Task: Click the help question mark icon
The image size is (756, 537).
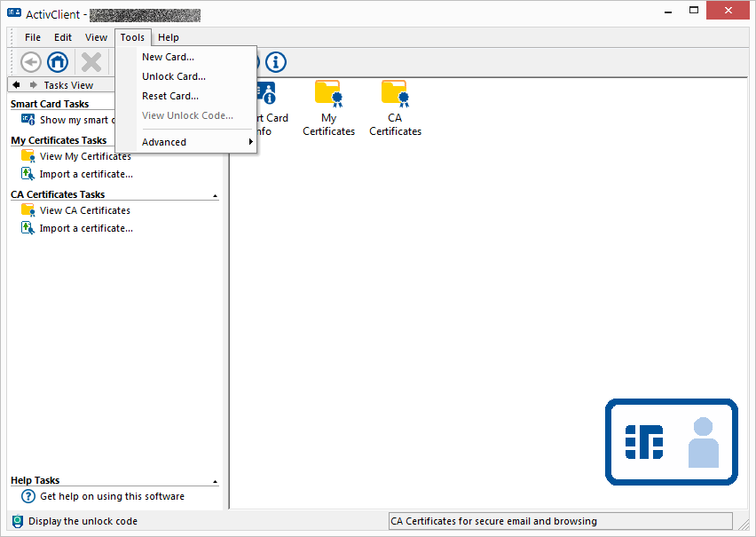Action: tap(28, 496)
